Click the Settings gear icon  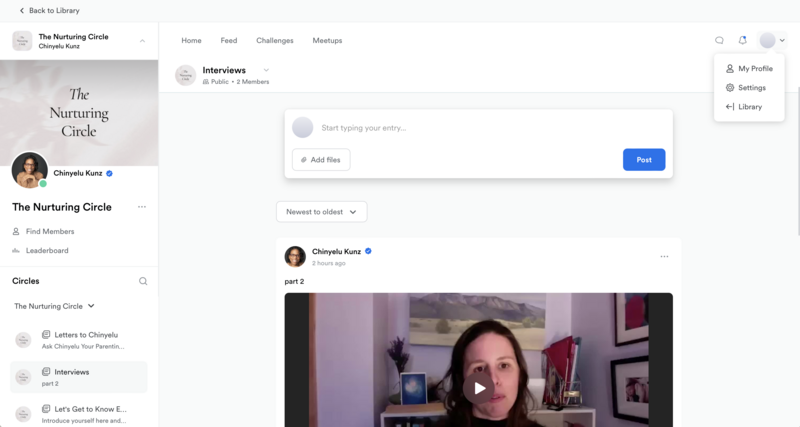[x=730, y=88]
